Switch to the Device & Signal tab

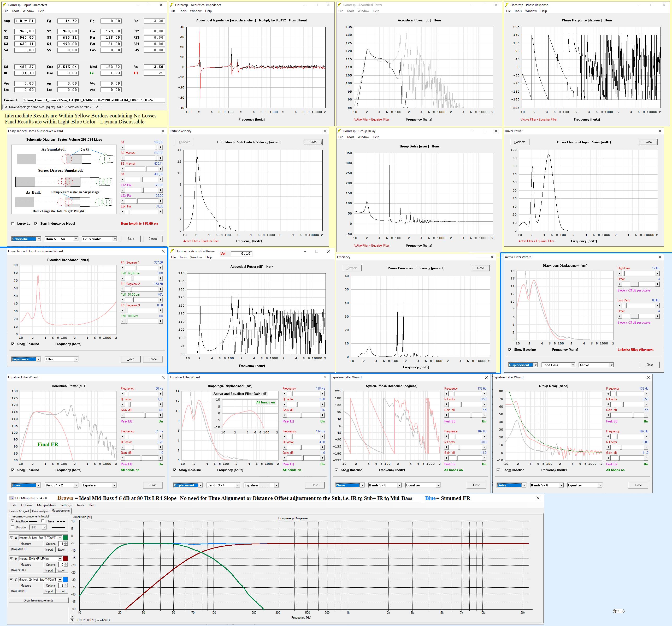tap(19, 511)
